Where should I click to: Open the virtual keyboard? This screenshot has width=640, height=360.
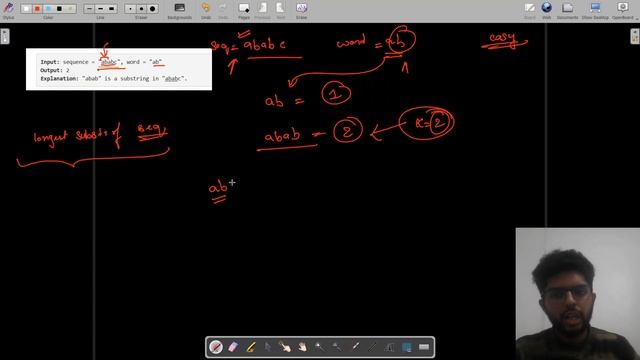point(424,347)
